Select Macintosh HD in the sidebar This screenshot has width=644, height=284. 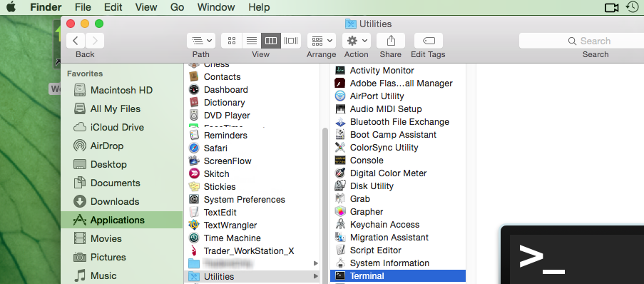coord(121,90)
